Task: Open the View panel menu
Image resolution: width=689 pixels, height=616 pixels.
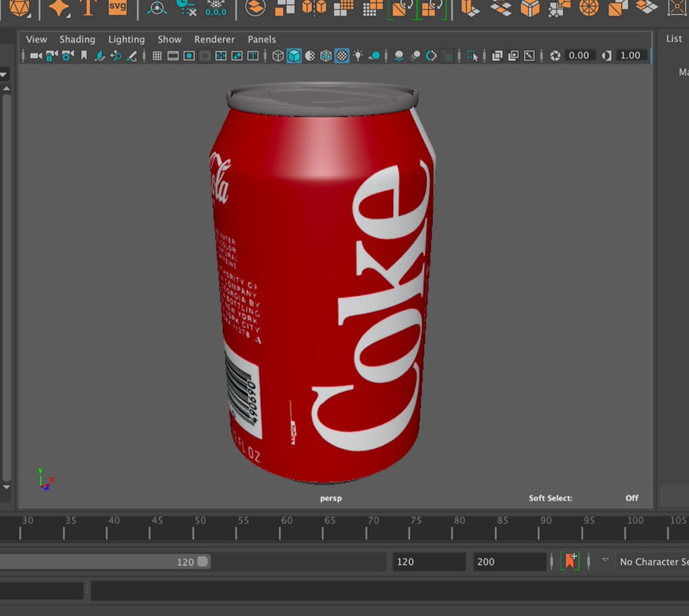Action: coord(37,39)
